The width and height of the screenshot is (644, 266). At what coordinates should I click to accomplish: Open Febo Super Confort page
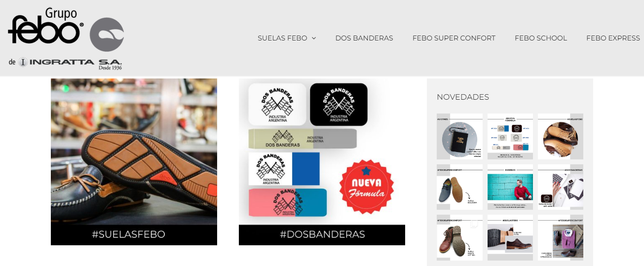[x=454, y=38]
